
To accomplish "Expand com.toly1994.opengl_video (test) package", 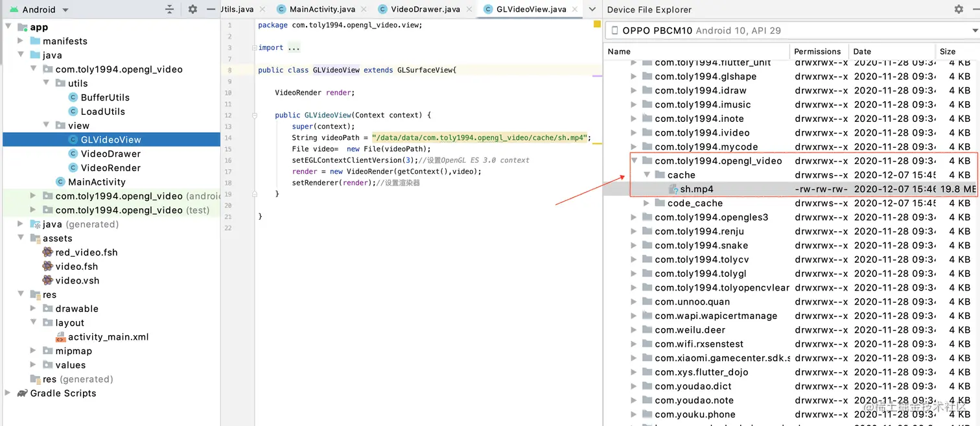I will [x=34, y=210].
